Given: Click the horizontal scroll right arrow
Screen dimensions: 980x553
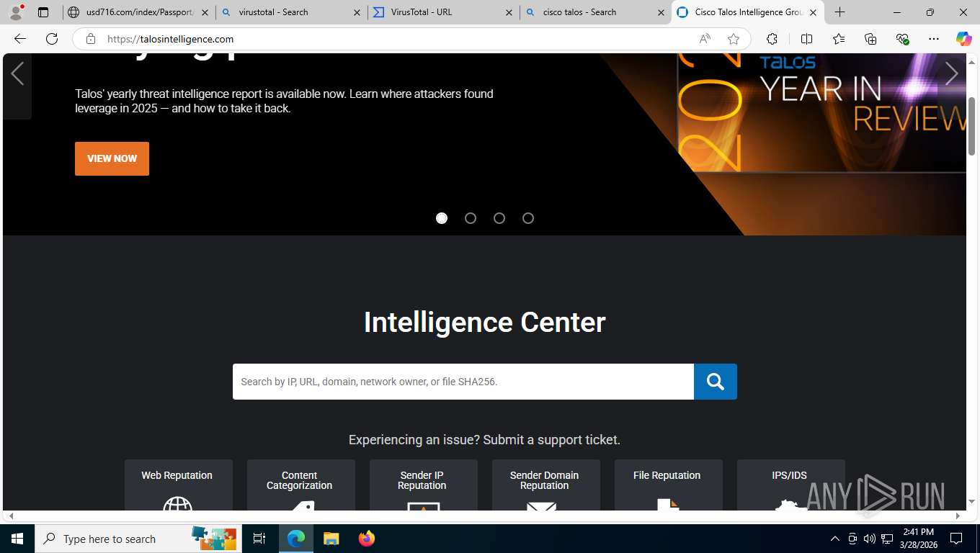Looking at the screenshot, I should pos(958,516).
